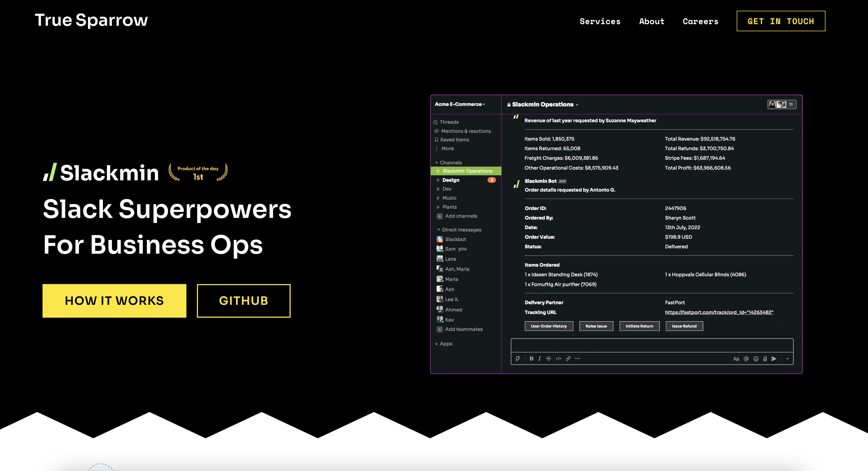This screenshot has width=868, height=471.
Task: Select the Slackmin Operations channel in sidebar
Action: click(466, 171)
